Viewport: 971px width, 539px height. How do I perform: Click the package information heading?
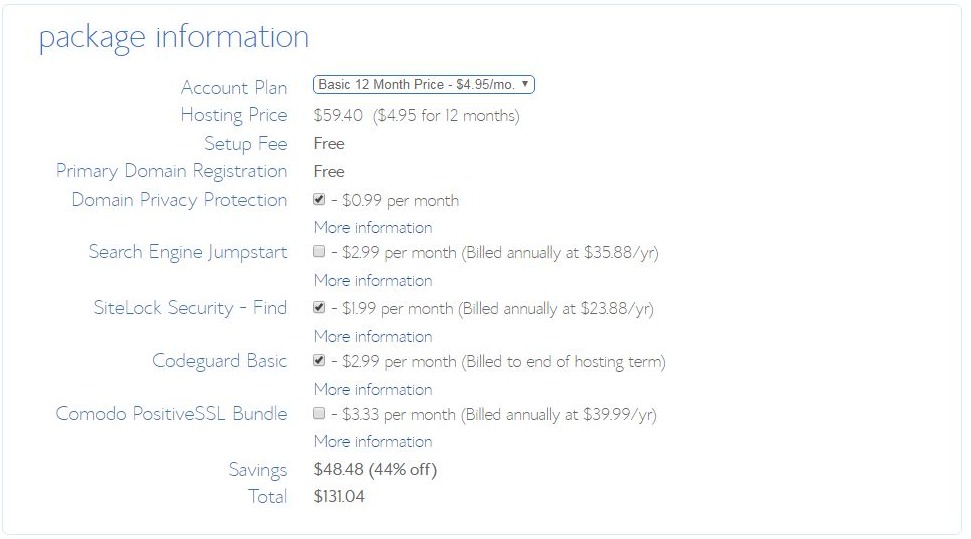coord(174,37)
